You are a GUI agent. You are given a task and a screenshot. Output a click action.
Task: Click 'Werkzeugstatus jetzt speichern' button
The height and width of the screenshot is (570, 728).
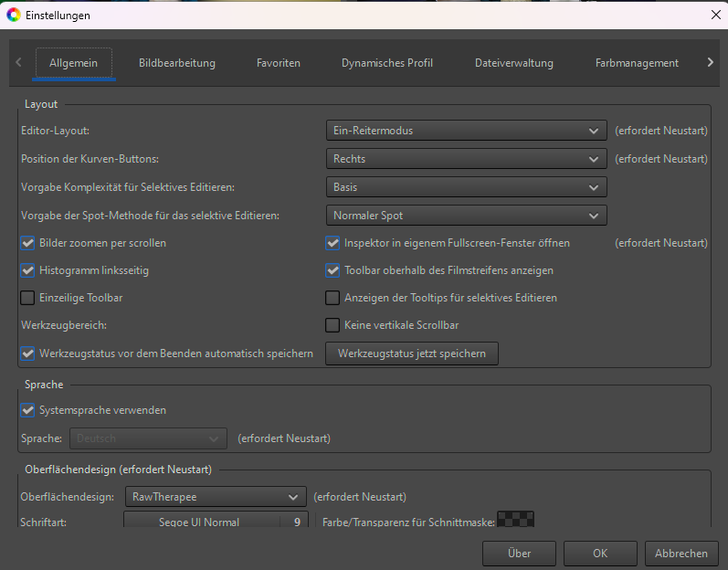(412, 353)
